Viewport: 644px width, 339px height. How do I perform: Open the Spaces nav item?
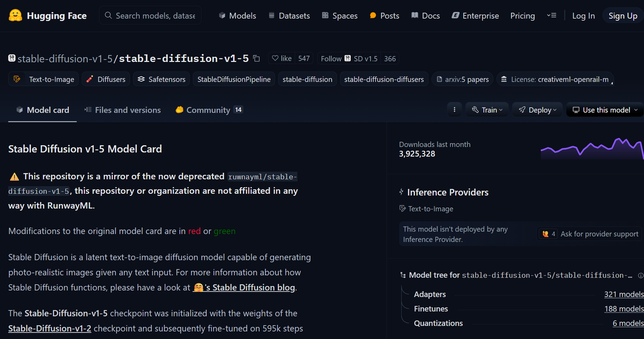click(340, 16)
